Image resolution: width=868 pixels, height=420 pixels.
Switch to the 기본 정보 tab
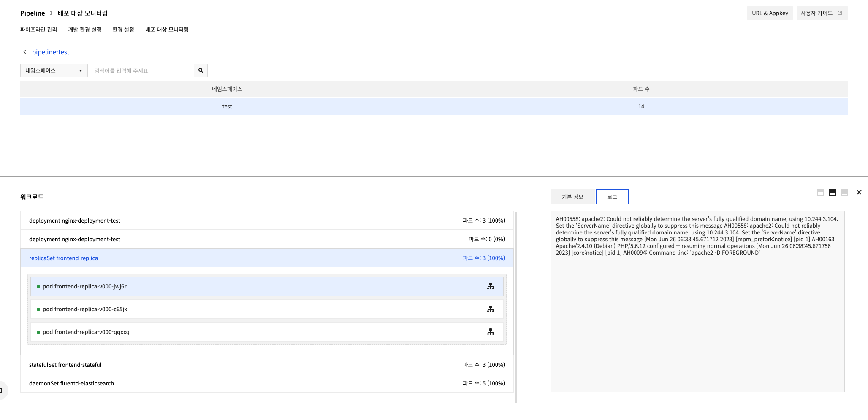coord(572,197)
